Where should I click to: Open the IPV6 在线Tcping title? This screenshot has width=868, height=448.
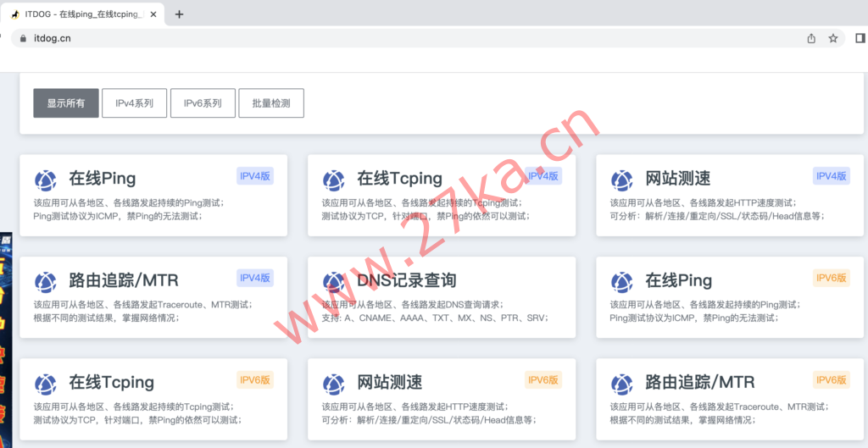pos(111,382)
